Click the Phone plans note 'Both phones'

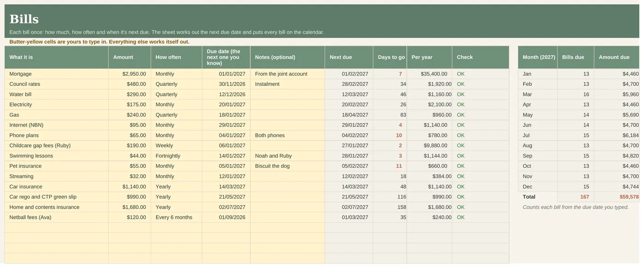pyautogui.click(x=287, y=135)
